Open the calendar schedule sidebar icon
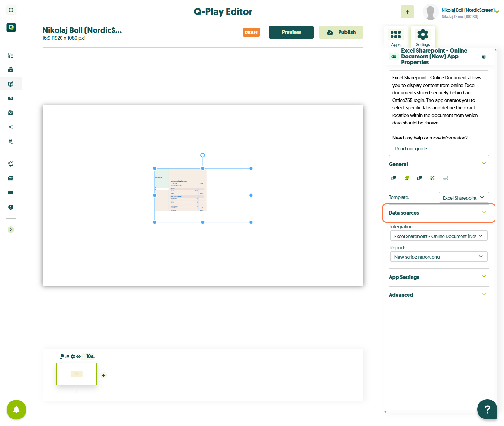504x426 pixels. click(11, 141)
